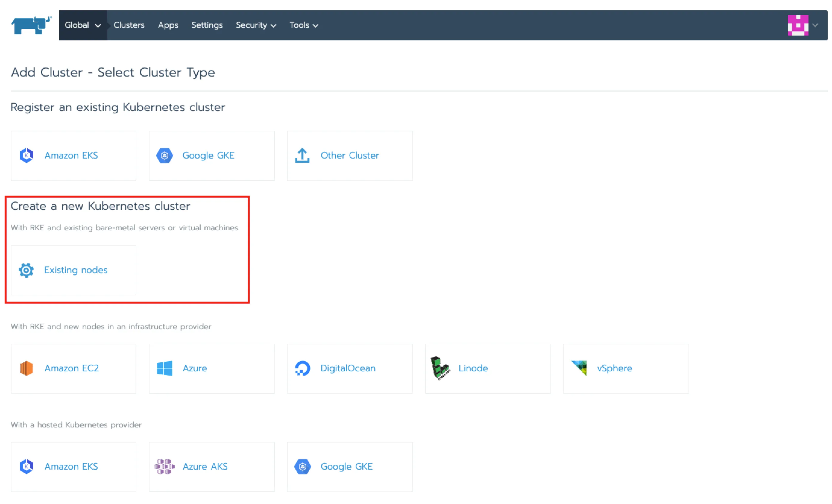Open the Apps menu item

tap(168, 25)
